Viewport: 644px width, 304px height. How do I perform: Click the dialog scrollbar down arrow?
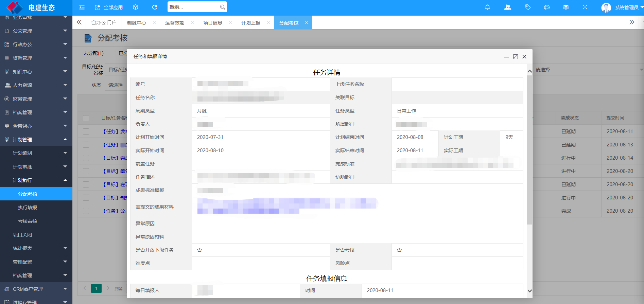(x=529, y=291)
